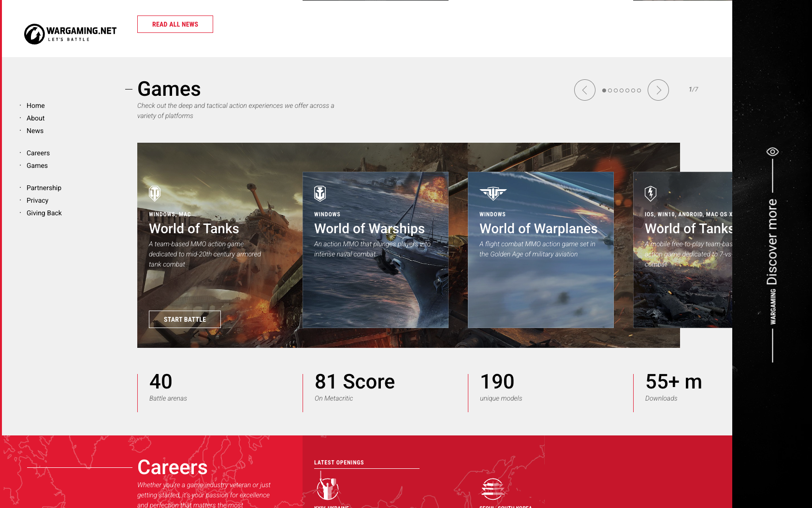Select the first carousel pagination dot
The height and width of the screenshot is (508, 812).
click(604, 90)
